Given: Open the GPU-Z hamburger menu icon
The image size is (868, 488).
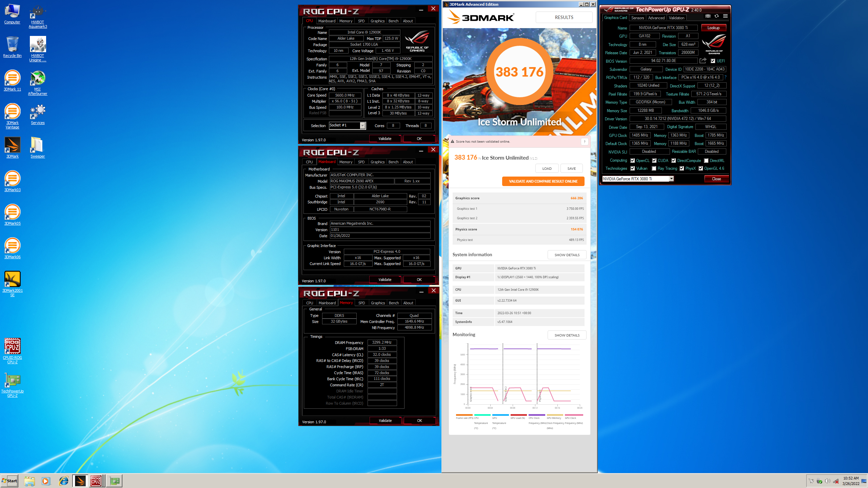Looking at the screenshot, I should [x=725, y=16].
